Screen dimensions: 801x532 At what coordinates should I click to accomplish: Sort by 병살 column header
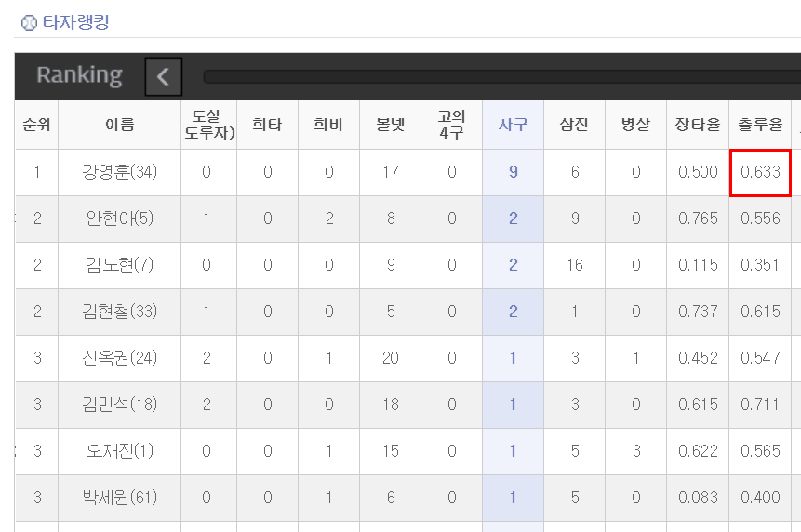[635, 125]
